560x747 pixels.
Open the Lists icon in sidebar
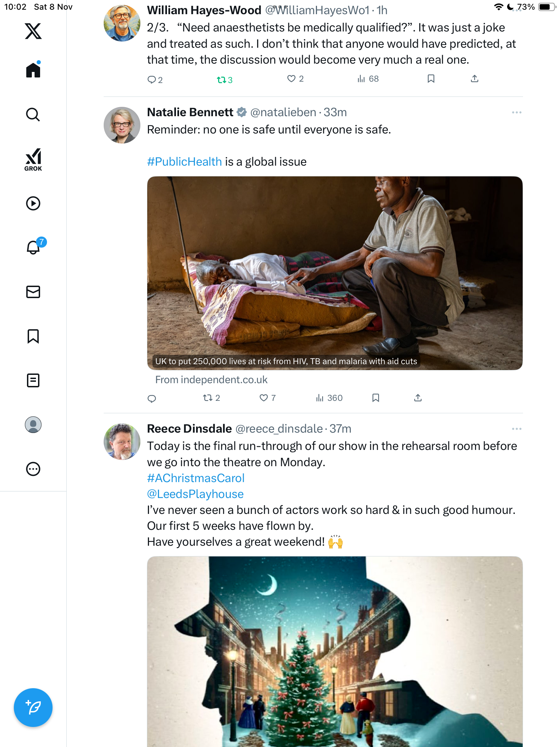tap(33, 380)
